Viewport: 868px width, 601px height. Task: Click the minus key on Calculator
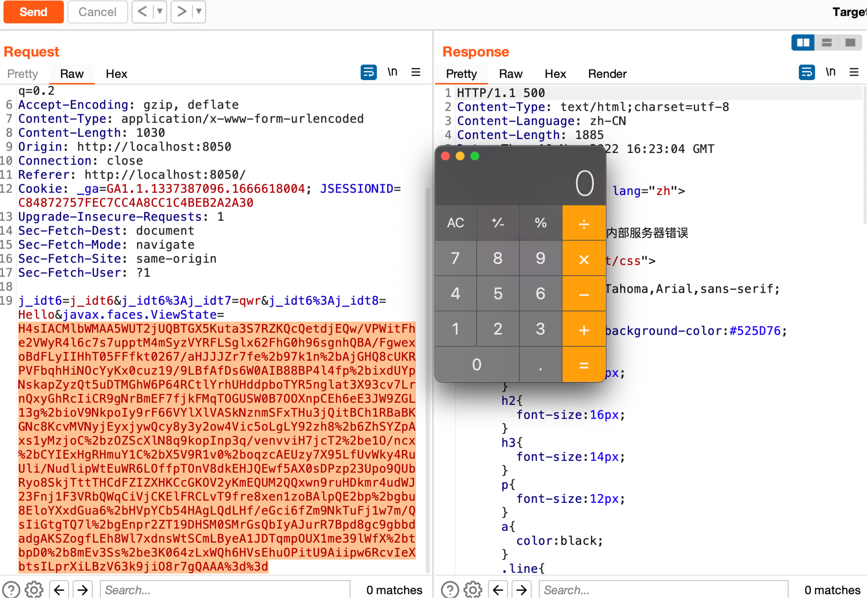point(585,295)
